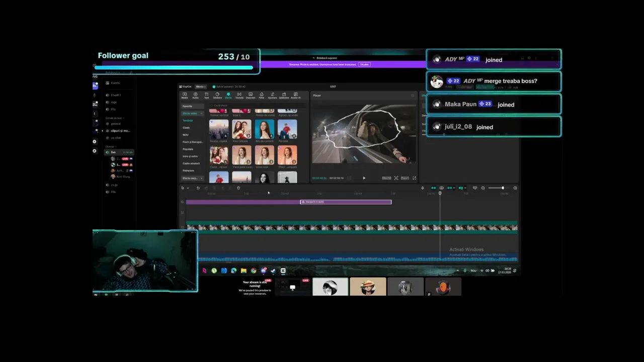Toggle visibility icon on the video track
This screenshot has height=362, width=644.
(182, 227)
